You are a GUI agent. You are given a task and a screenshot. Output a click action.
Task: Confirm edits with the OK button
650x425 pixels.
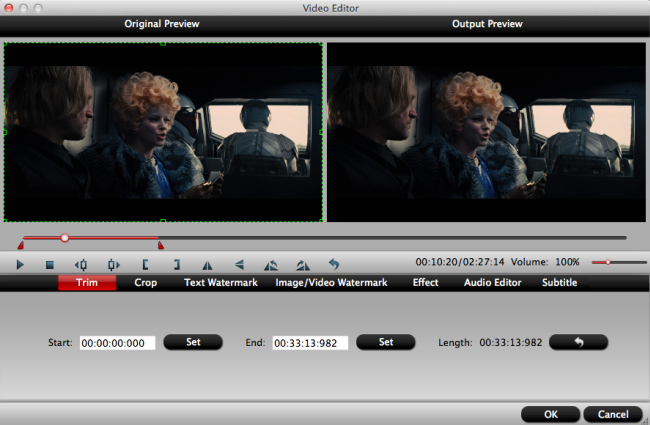point(551,414)
